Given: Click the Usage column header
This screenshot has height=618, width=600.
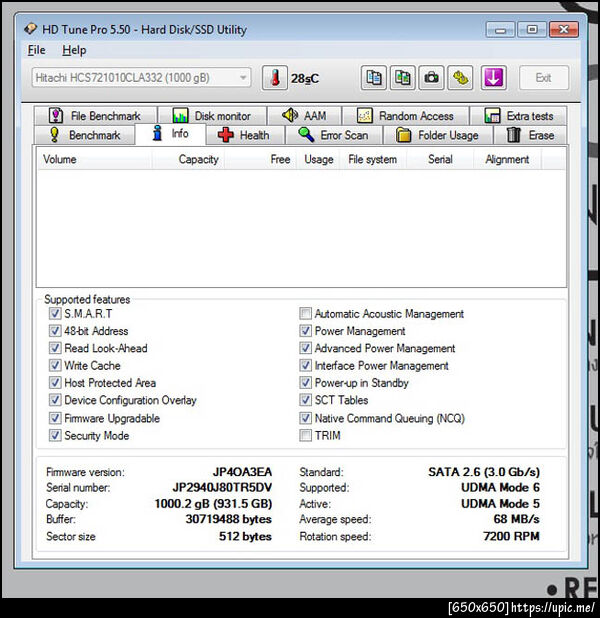Looking at the screenshot, I should (x=319, y=159).
